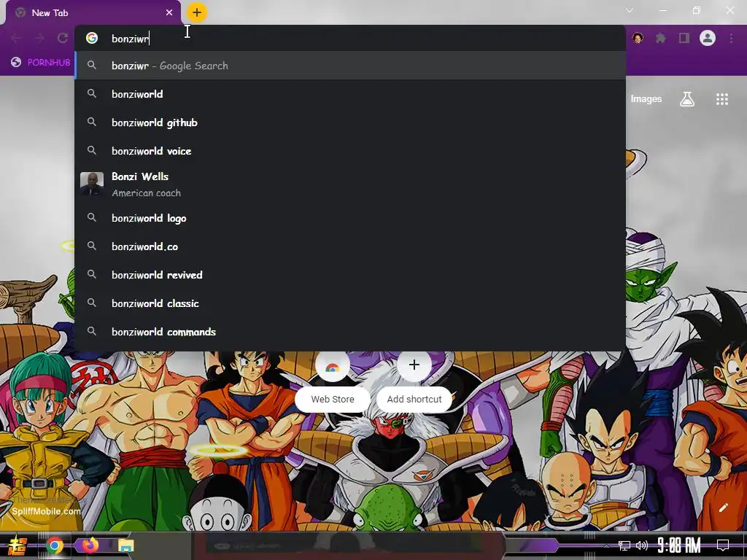
Task: Click the customize page pencil icon
Action: click(x=723, y=507)
